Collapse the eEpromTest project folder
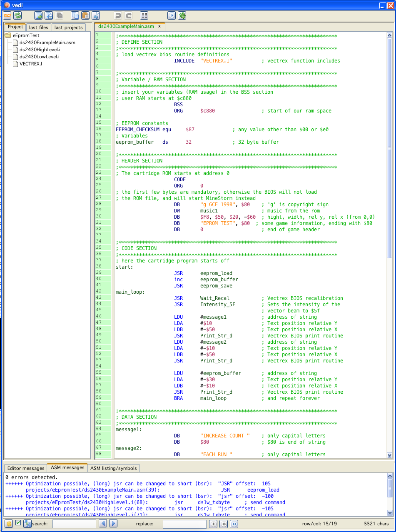 8,36
